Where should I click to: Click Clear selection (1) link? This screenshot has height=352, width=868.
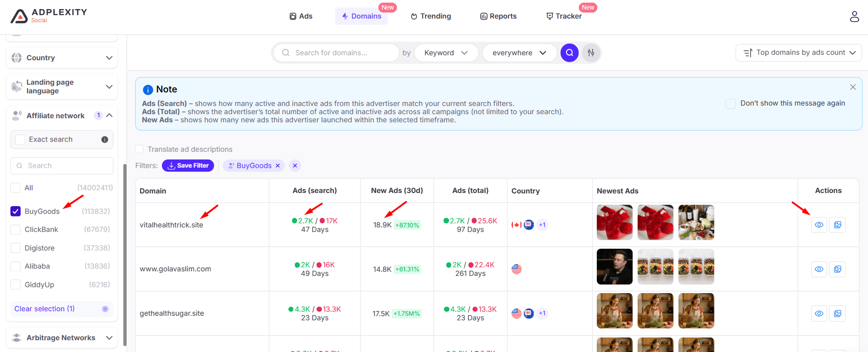(44, 309)
